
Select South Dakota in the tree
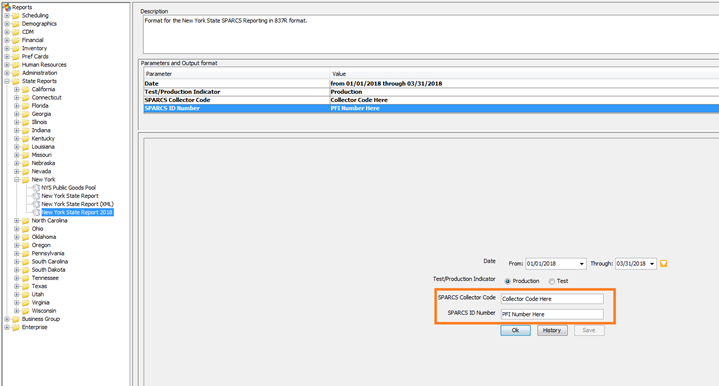tap(48, 270)
